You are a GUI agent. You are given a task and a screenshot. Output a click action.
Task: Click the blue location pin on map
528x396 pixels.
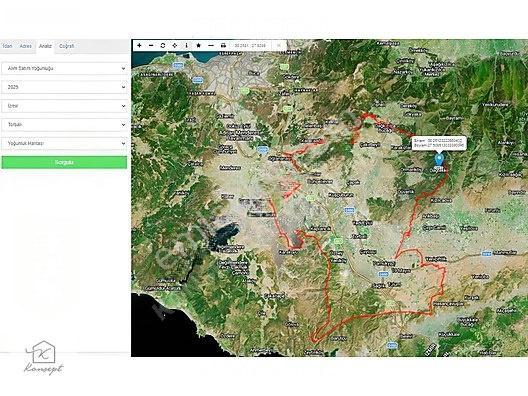click(x=439, y=159)
